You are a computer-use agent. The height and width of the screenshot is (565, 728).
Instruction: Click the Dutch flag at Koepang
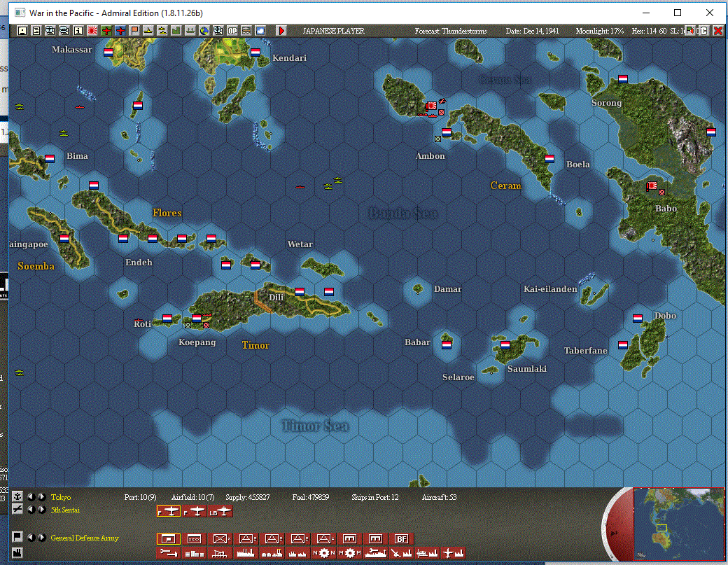pos(197,319)
